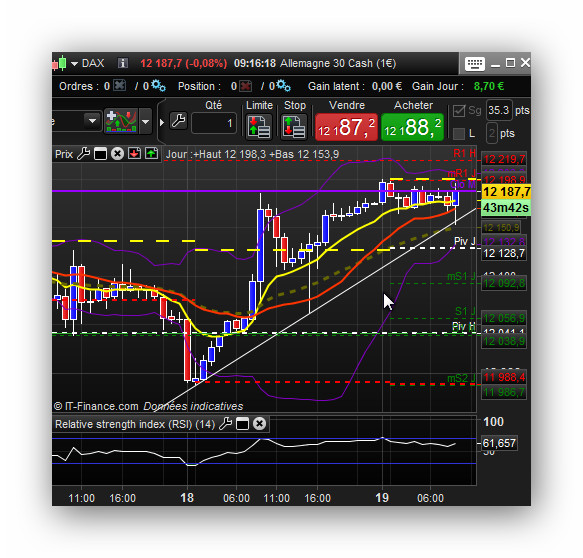583x558 pixels.
Task: Maximize the Prix panel window icon
Action: pyautogui.click(x=100, y=154)
